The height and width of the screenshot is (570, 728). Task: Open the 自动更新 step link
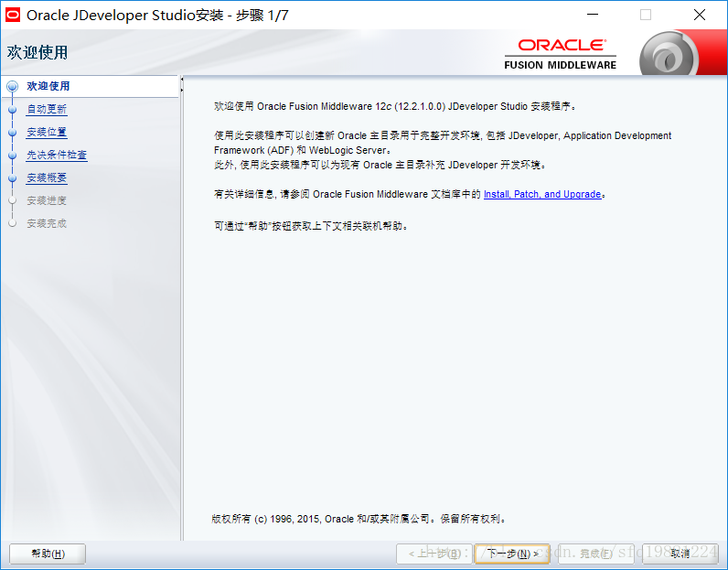[47, 109]
